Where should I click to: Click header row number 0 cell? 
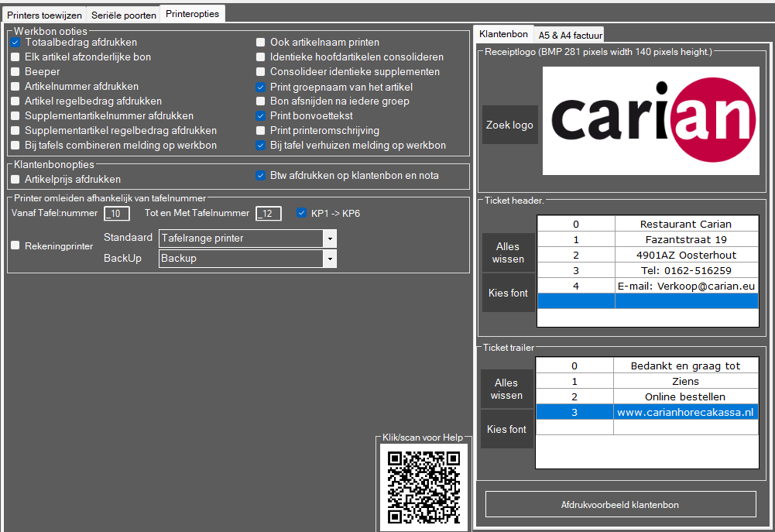coord(576,224)
